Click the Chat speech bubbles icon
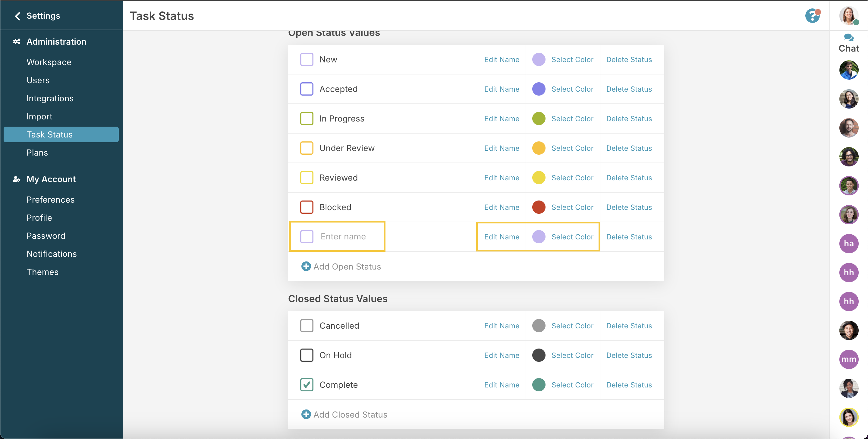This screenshot has height=439, width=868. click(848, 37)
